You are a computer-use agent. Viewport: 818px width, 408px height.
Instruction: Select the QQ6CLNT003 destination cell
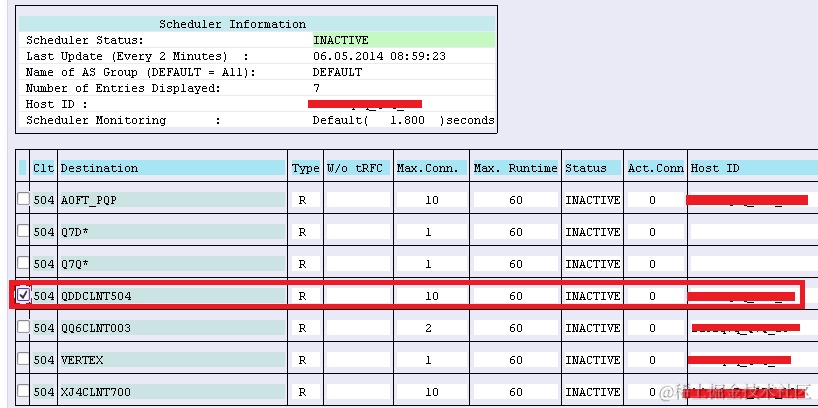pos(172,328)
